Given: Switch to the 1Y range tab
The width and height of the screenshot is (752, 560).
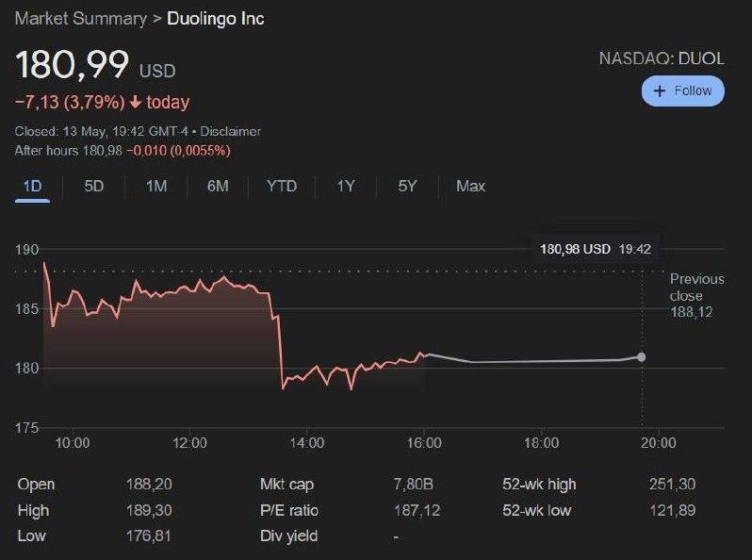Looking at the screenshot, I should click(x=346, y=186).
